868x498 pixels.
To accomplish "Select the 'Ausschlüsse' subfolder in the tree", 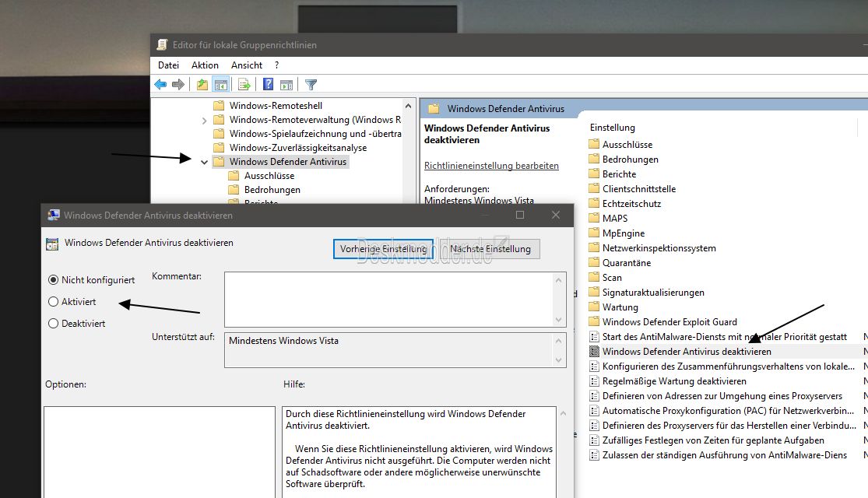I will 269,175.
